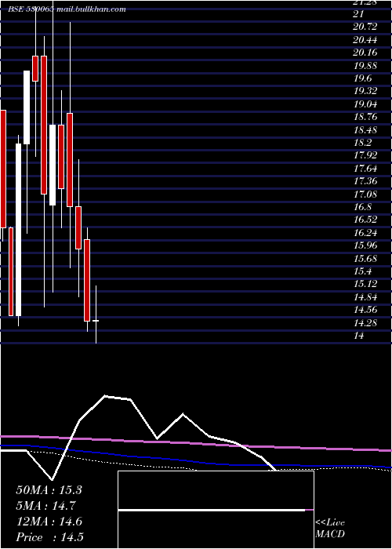Image resolution: width=392 pixels, height=549 pixels.
Task: Click the Live MACD label
Action: 330,529
